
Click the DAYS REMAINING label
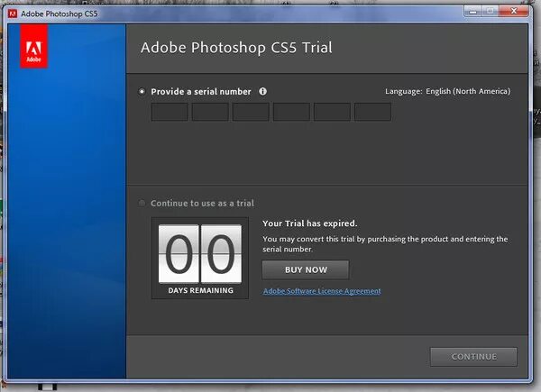pyautogui.click(x=200, y=291)
